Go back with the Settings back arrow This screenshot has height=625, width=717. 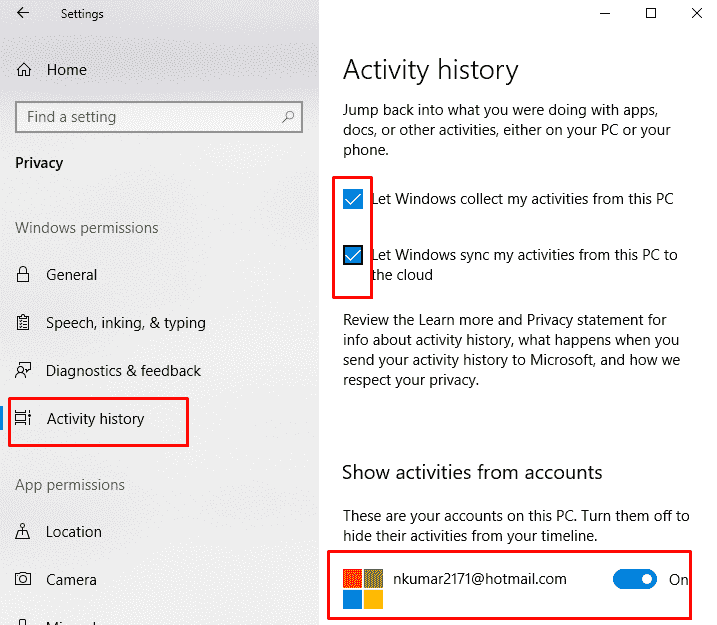click(23, 13)
